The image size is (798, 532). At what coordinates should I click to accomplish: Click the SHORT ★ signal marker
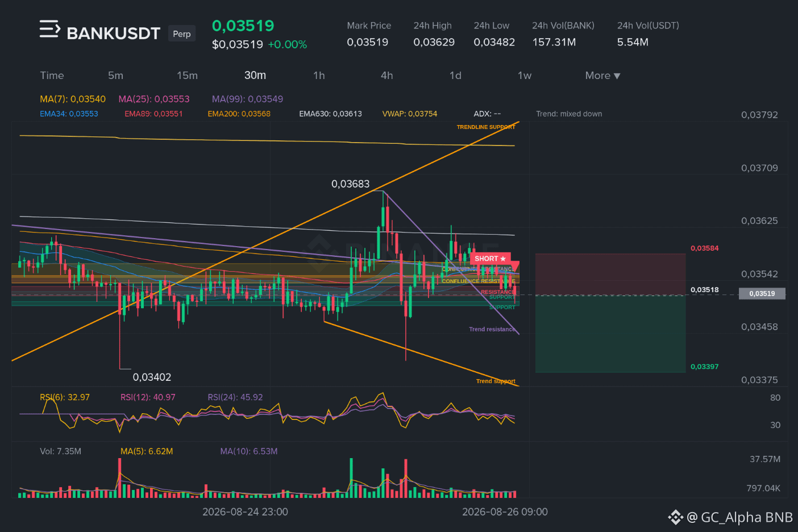[x=490, y=259]
